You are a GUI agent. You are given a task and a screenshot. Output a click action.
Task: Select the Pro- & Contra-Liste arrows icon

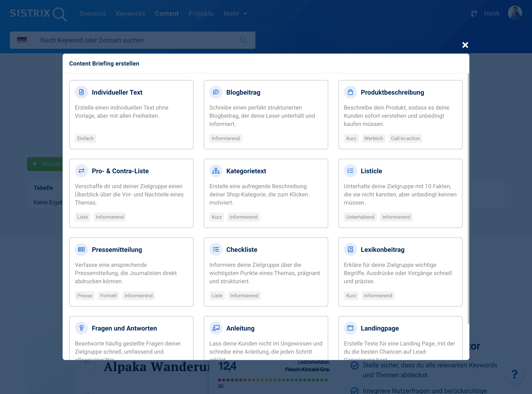tap(81, 171)
